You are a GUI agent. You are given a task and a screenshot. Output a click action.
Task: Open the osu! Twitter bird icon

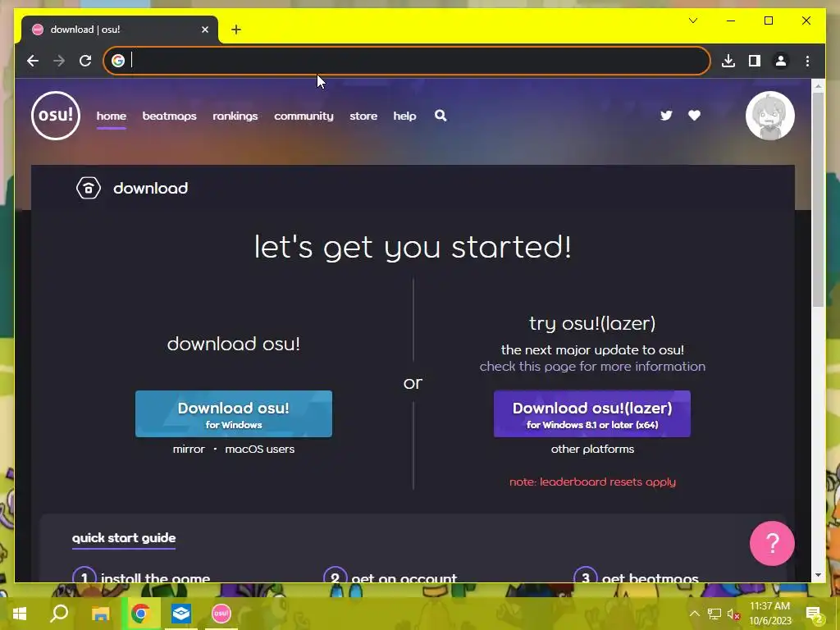pos(666,115)
